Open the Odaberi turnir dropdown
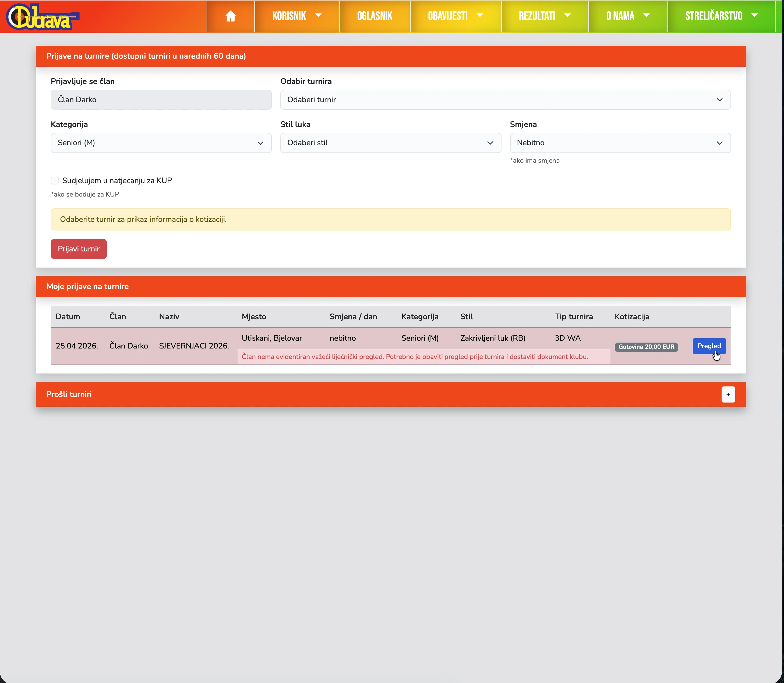 tap(505, 100)
